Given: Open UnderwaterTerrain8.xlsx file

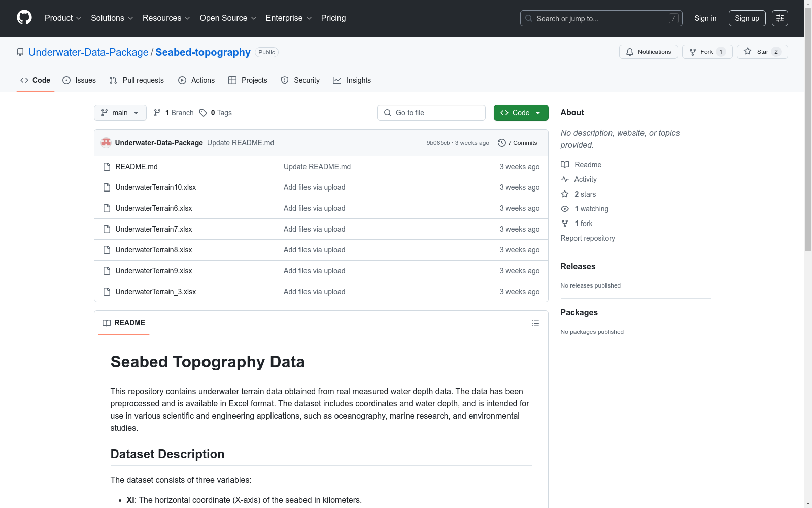Looking at the screenshot, I should (x=154, y=250).
